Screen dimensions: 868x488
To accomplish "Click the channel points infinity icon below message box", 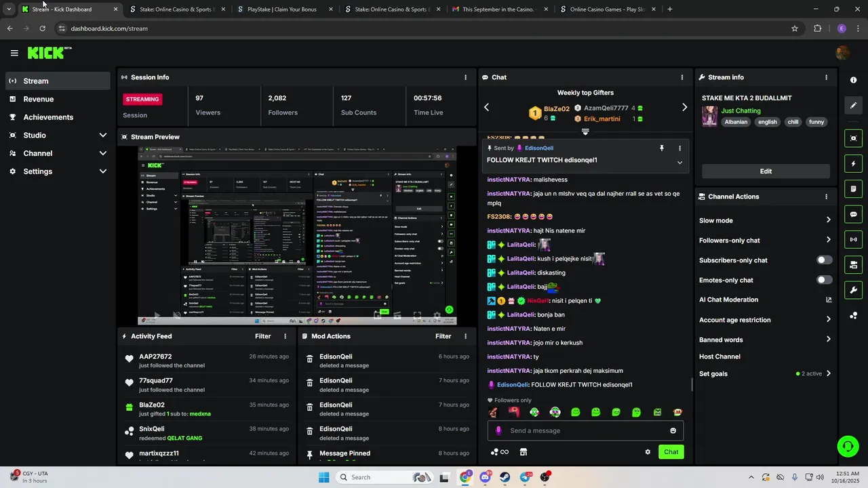I will pos(500,452).
